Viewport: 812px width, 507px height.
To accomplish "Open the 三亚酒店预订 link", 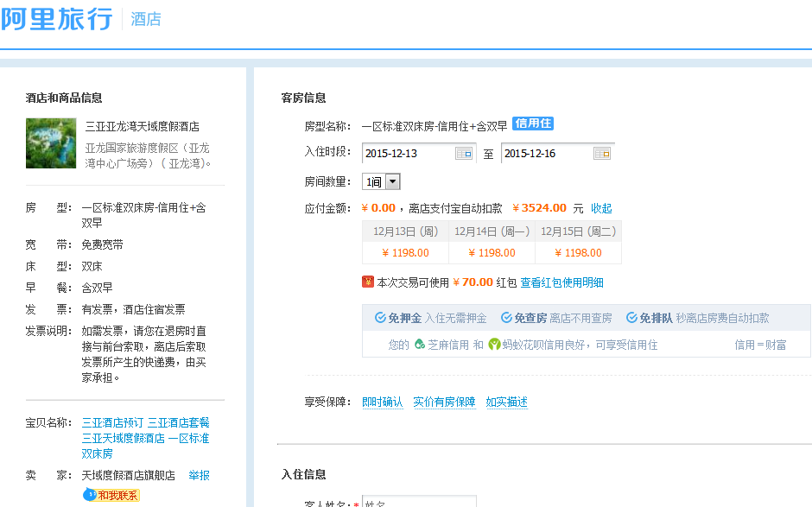I will click(x=111, y=423).
